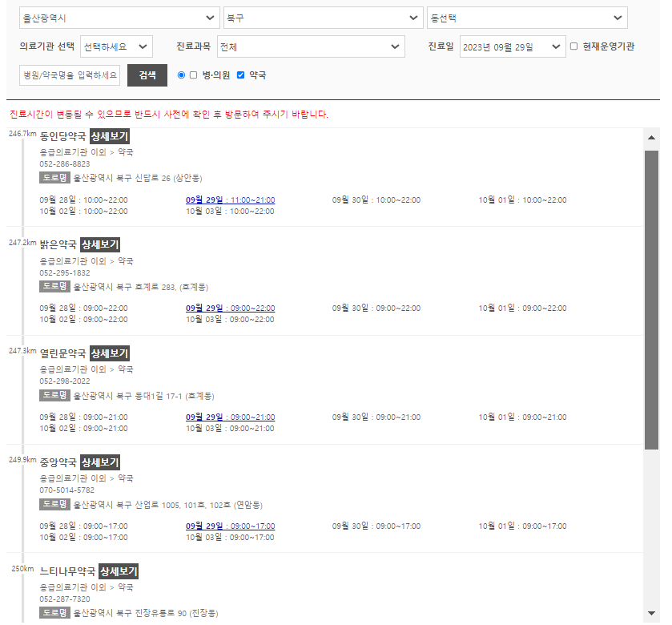Click phone number 052-298-2022

point(65,381)
